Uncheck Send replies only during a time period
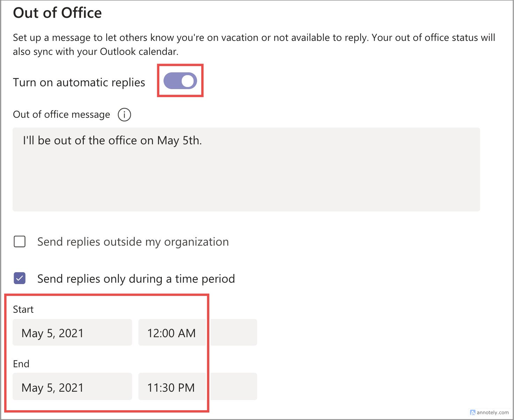 coord(20,278)
